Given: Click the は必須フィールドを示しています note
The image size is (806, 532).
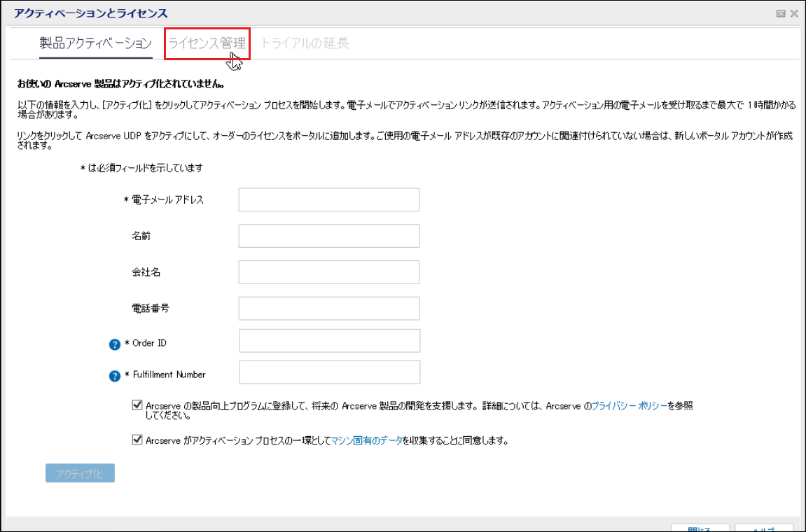Looking at the screenshot, I should (x=141, y=168).
